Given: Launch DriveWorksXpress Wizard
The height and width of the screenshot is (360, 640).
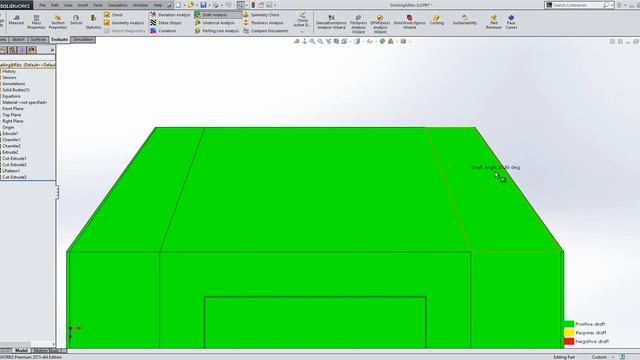Looking at the screenshot, I should click(409, 22).
